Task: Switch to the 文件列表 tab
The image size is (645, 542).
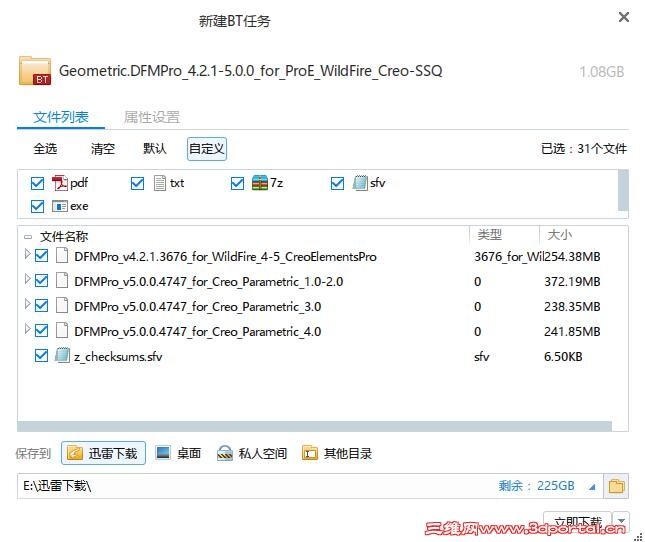Action: tap(61, 117)
